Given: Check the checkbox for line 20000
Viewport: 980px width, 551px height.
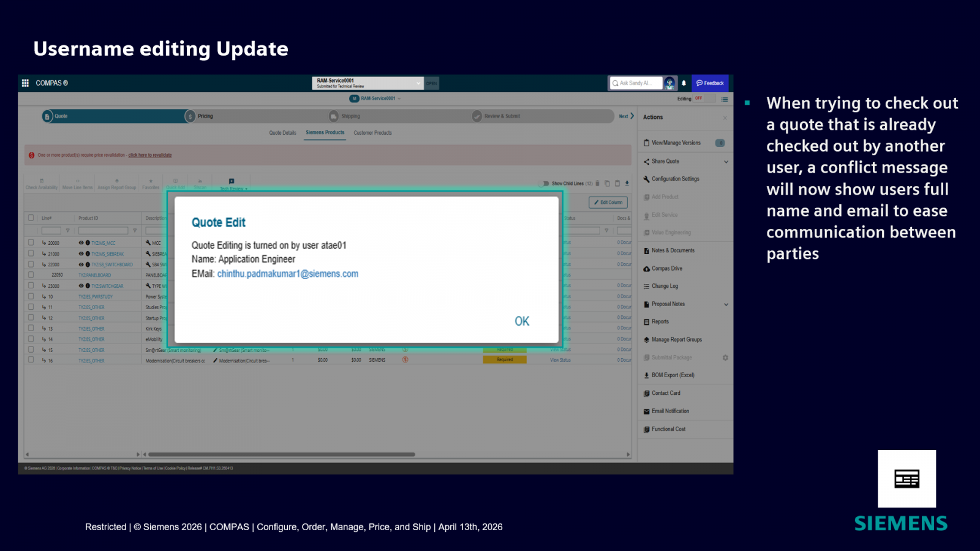Looking at the screenshot, I should tap(31, 243).
